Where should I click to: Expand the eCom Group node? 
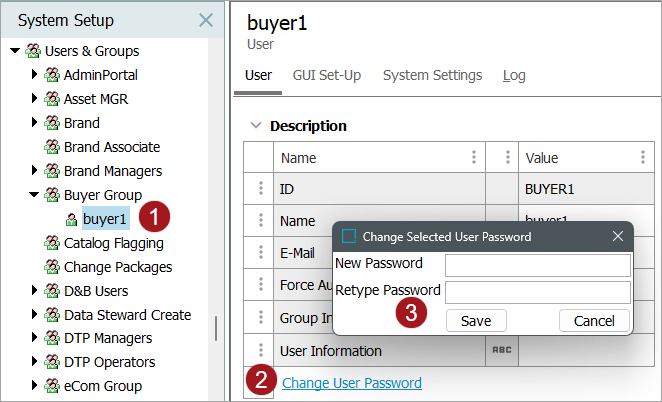[35, 386]
